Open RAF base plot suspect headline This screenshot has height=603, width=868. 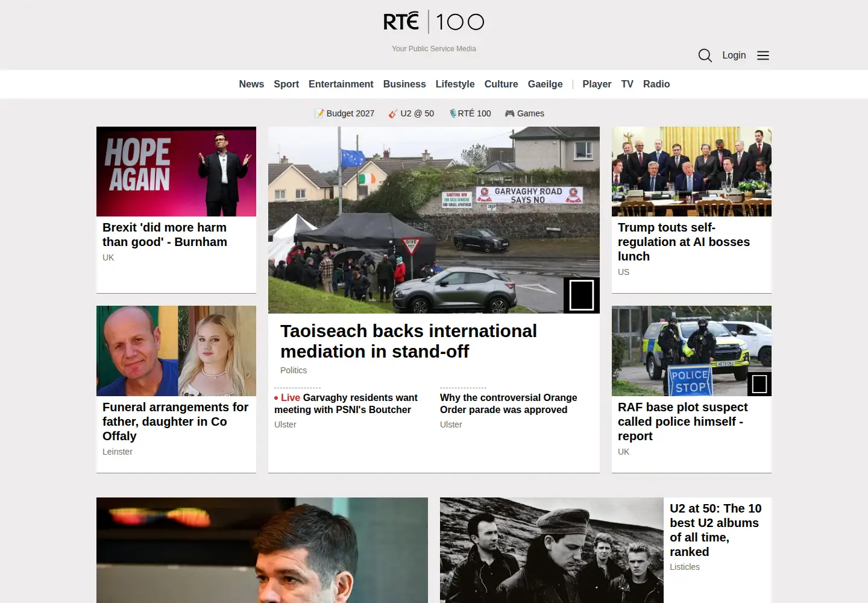683,421
